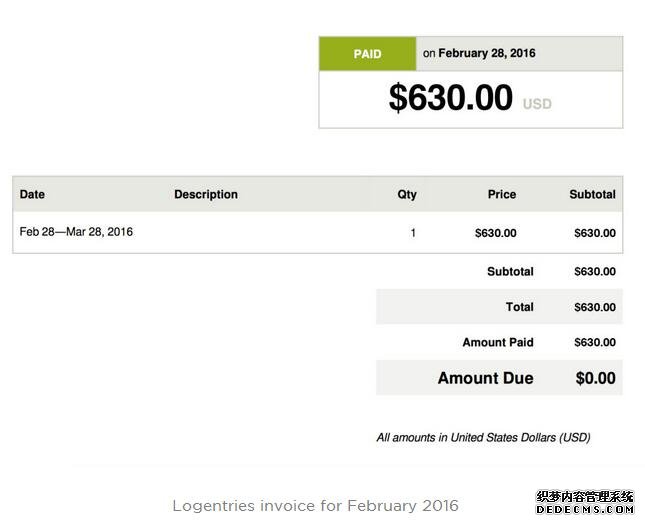Viewport: 645px width, 524px height.
Task: Click the gray USD currency label
Action: coord(537,104)
